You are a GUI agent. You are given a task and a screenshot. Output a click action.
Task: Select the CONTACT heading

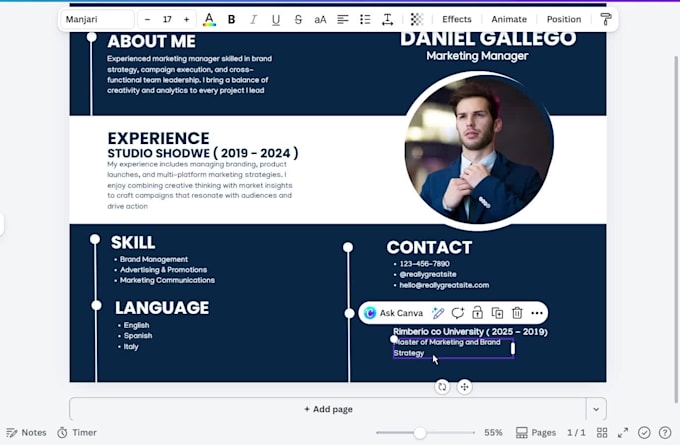click(x=429, y=248)
